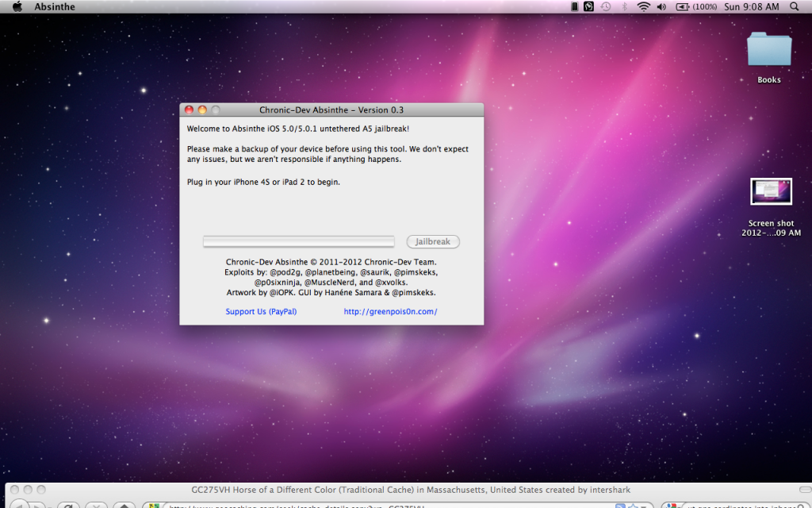Click the 'Artwork by @iOPK' credit line
The image size is (812, 508).
coord(331,292)
